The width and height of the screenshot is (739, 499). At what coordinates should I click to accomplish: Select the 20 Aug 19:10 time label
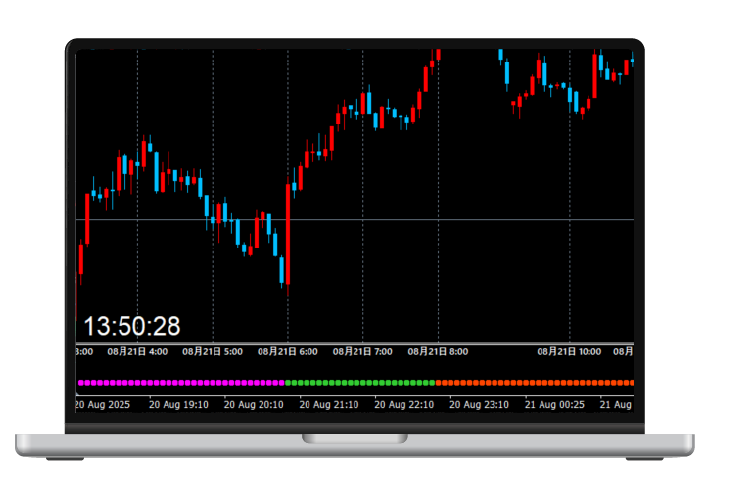(x=179, y=405)
